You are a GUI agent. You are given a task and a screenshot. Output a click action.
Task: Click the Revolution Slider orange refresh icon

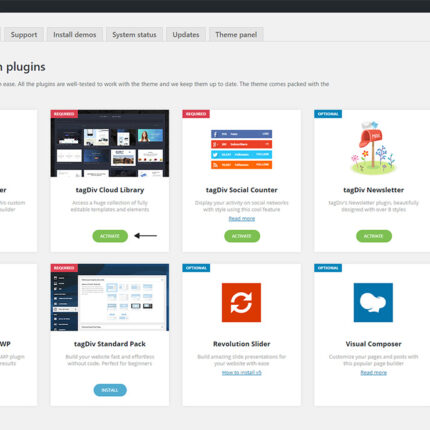pos(242,303)
